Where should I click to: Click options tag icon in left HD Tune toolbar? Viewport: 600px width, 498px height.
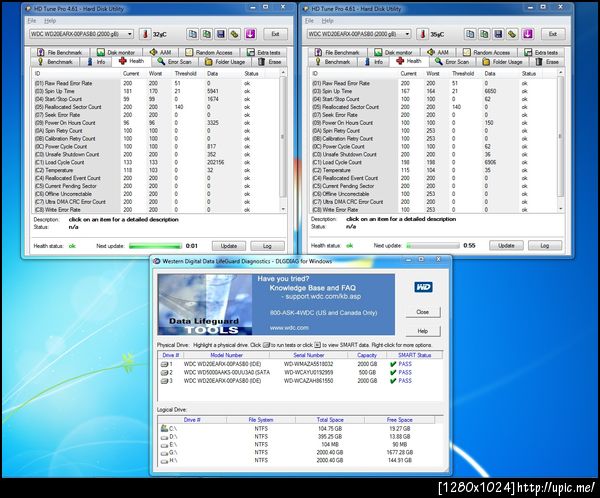pyautogui.click(x=235, y=34)
